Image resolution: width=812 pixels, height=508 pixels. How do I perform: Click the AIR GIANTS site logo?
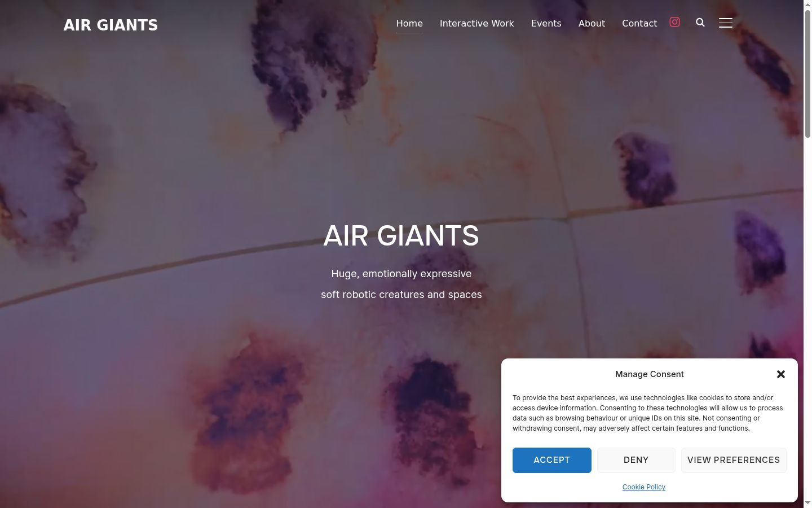coord(111,25)
